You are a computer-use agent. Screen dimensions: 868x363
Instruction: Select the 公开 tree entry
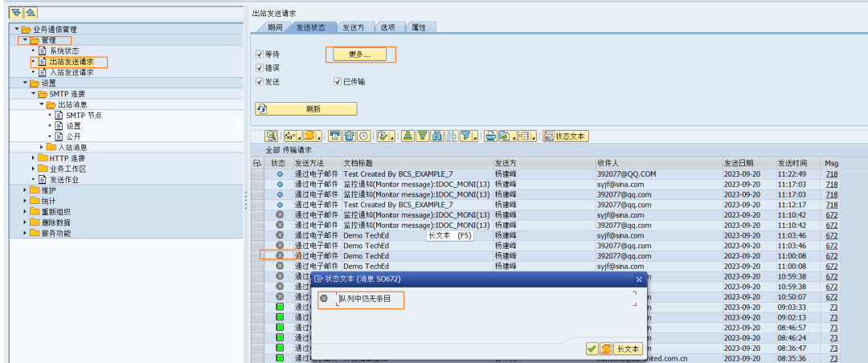tap(73, 137)
